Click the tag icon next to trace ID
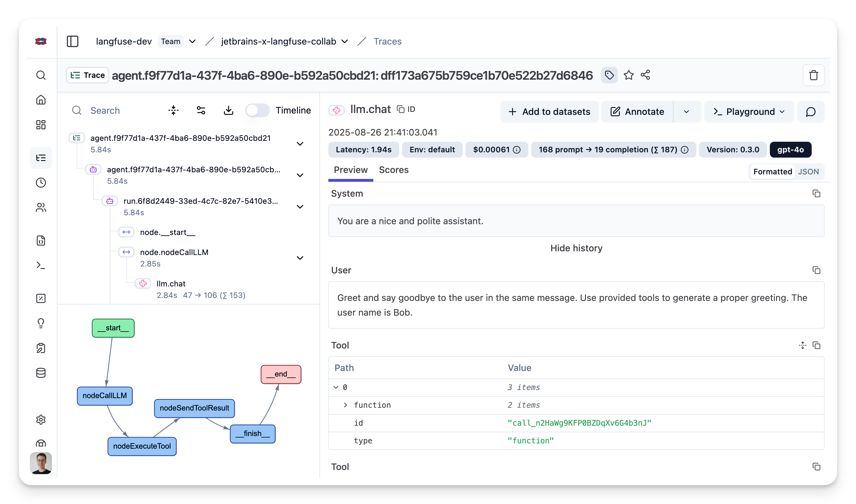Image resolution: width=856 pixels, height=504 pixels. click(x=609, y=75)
